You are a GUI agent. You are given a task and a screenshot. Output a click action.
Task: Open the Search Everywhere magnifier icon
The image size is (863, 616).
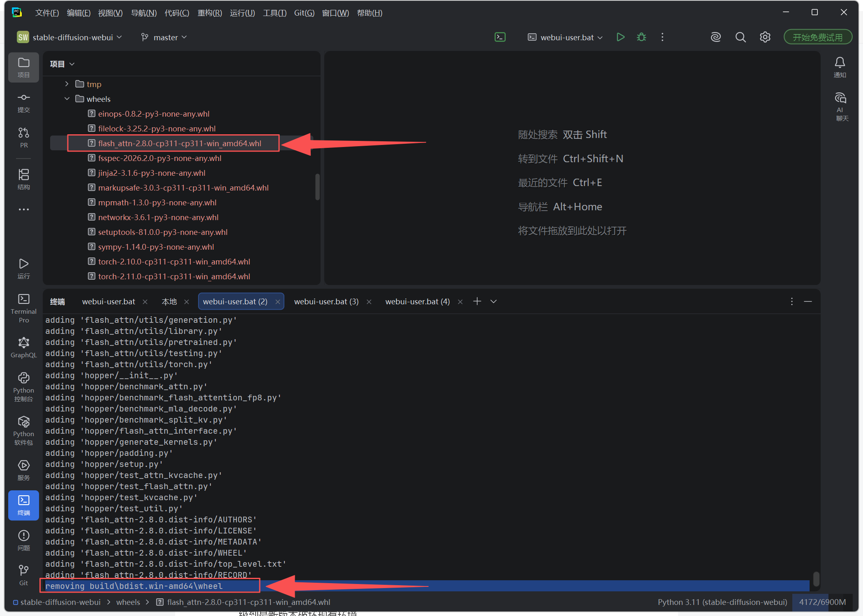point(740,37)
